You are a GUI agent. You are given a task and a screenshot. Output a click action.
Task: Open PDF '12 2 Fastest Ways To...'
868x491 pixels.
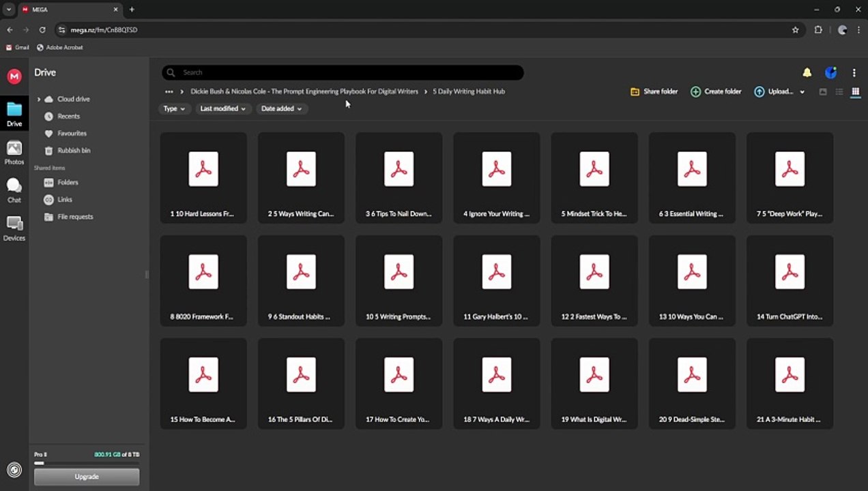tap(594, 280)
